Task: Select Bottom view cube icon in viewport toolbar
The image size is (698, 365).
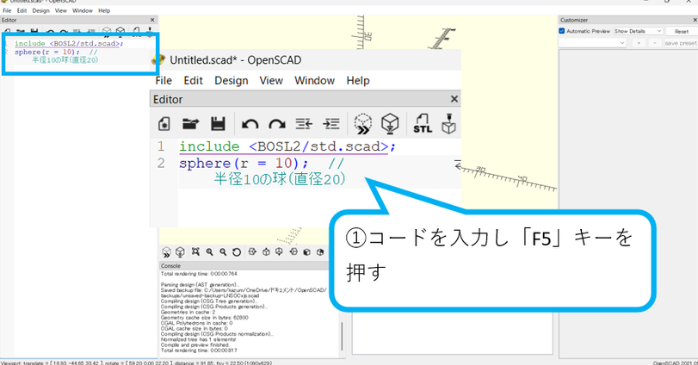Action: (279, 252)
